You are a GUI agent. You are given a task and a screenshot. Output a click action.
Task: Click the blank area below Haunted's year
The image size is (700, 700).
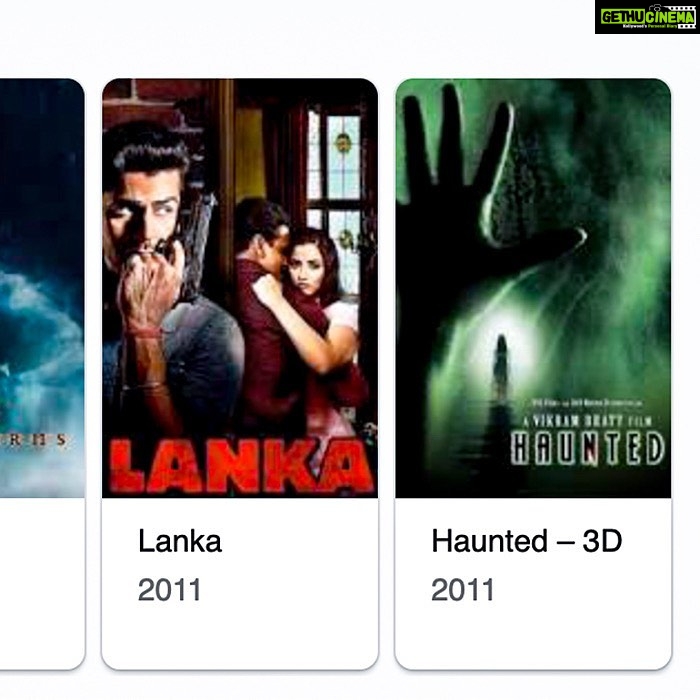click(533, 636)
